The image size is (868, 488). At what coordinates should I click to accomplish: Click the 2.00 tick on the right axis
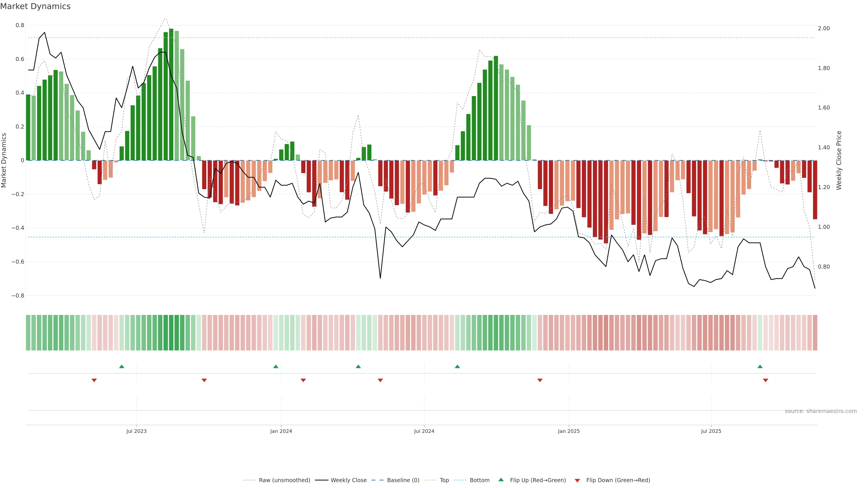coord(823,28)
